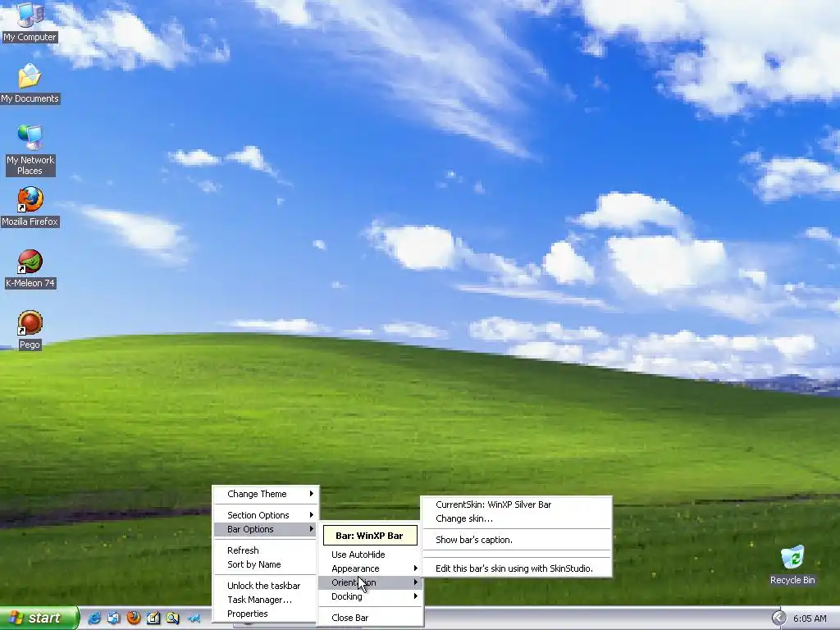Click the arrow beside Bar Options

coord(311,529)
